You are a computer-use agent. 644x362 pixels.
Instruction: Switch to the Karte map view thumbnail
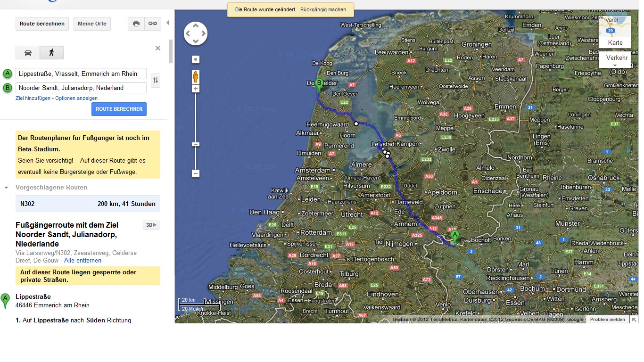615,32
